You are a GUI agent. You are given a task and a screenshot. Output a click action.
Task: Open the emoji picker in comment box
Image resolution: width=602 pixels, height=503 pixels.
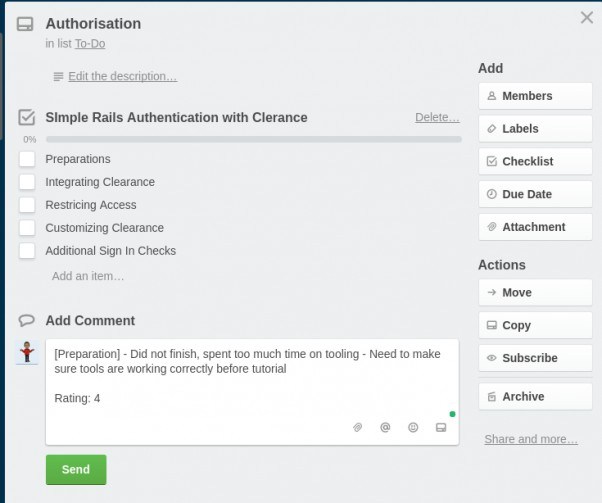point(413,427)
